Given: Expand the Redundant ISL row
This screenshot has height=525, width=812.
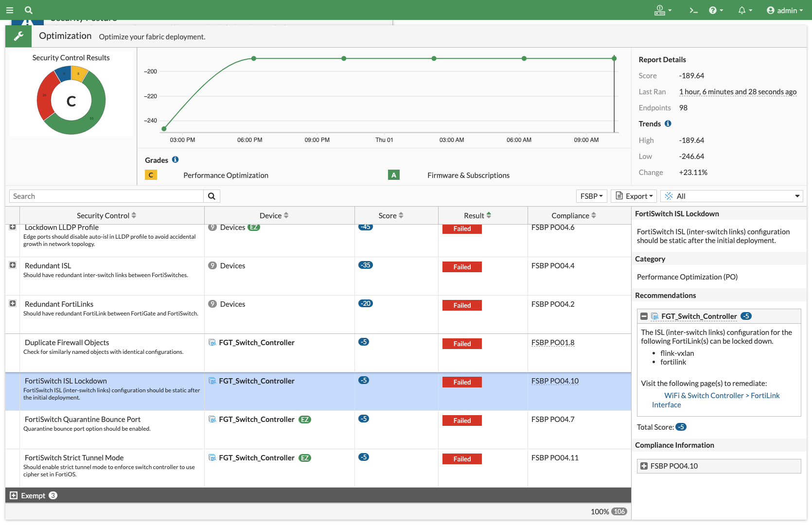Looking at the screenshot, I should click(x=13, y=265).
